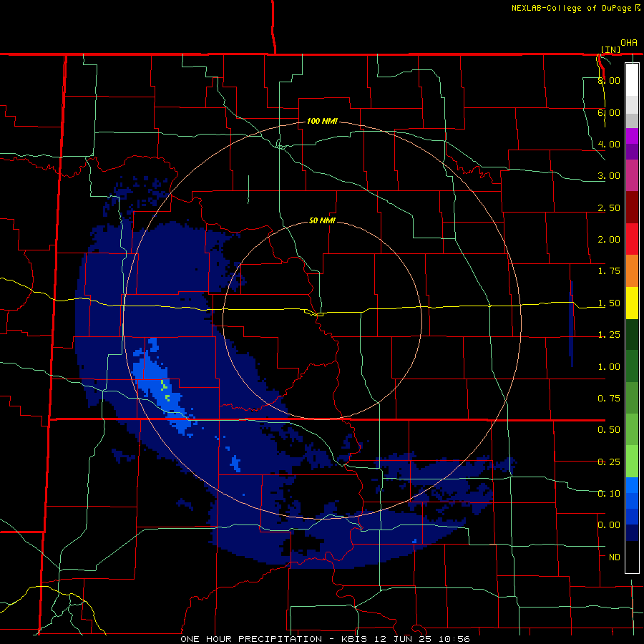The width and height of the screenshot is (644, 644).
Task: Select the 2.00 legend value
Action: [609, 240]
